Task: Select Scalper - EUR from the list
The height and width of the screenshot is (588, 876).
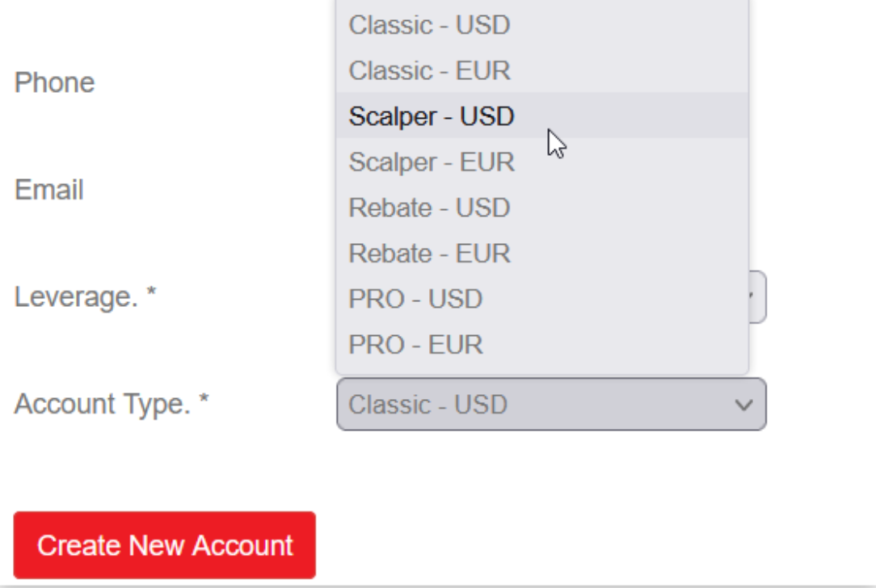Action: pyautogui.click(x=432, y=162)
